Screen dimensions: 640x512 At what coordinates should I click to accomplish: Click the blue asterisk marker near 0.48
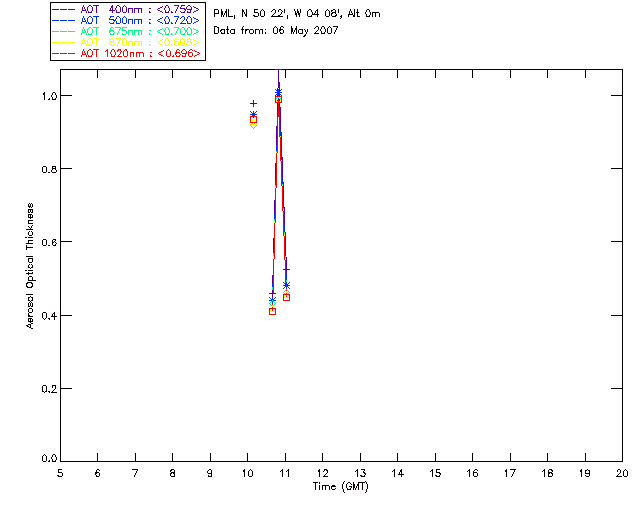coord(287,285)
